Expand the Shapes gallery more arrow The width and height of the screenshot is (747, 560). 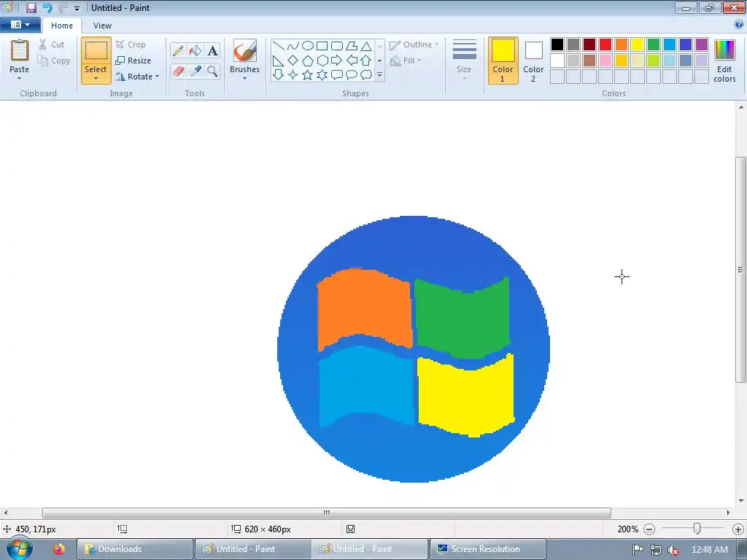coord(379,75)
